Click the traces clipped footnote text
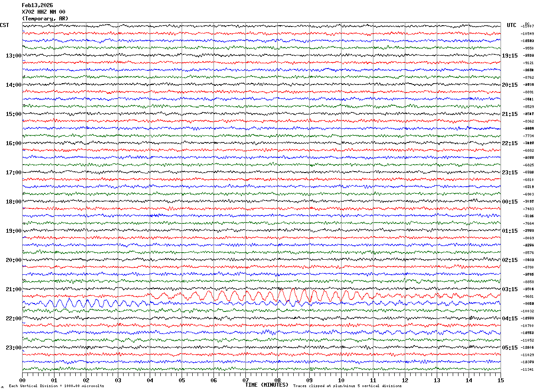The height and width of the screenshot is (392, 536). click(347, 386)
